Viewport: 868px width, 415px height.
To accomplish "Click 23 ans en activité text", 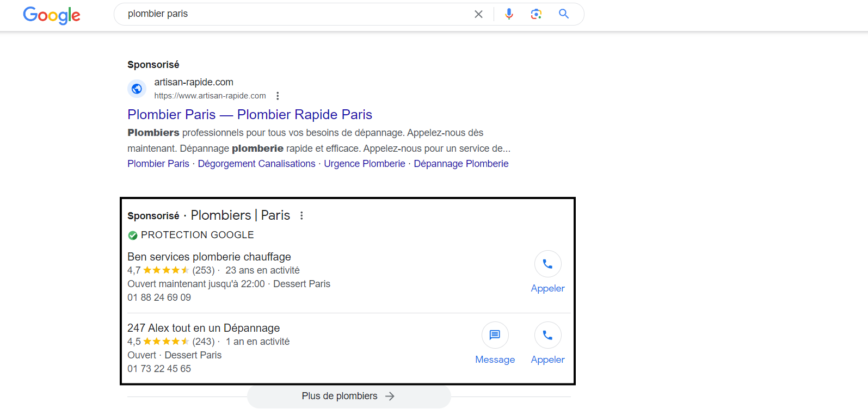I will (x=262, y=270).
